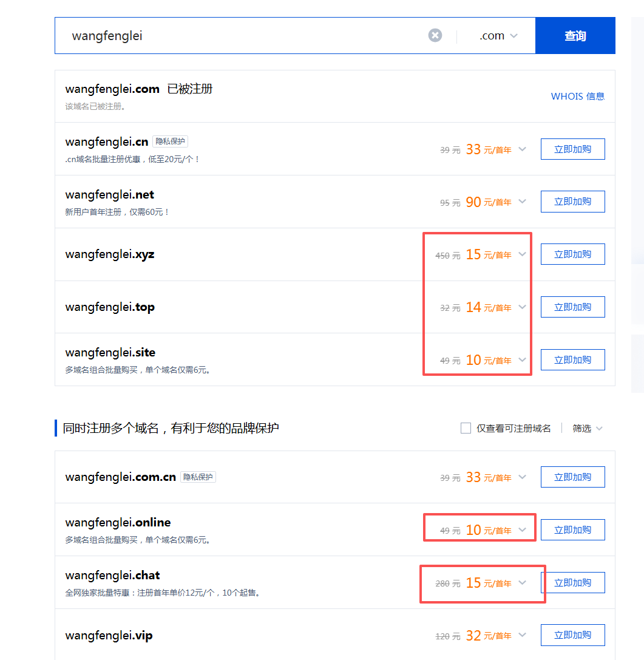
Task: Click the 隐私保护 label beside wangfenglei.com.cn
Action: (x=199, y=477)
